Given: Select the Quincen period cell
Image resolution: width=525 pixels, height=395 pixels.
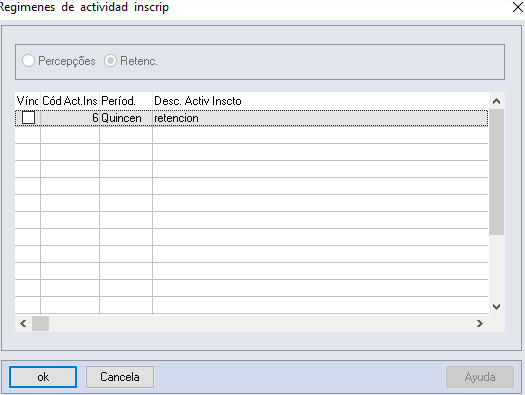Looking at the screenshot, I should tap(126, 118).
